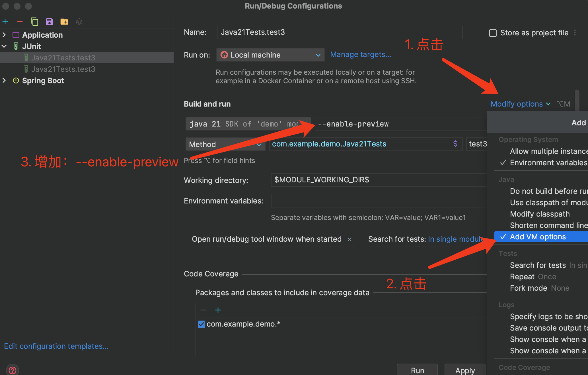
Task: Create a new folder for configurations
Action: click(x=64, y=21)
